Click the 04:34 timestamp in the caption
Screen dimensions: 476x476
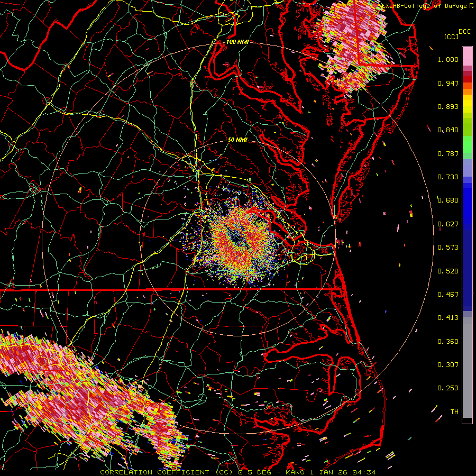point(364,472)
